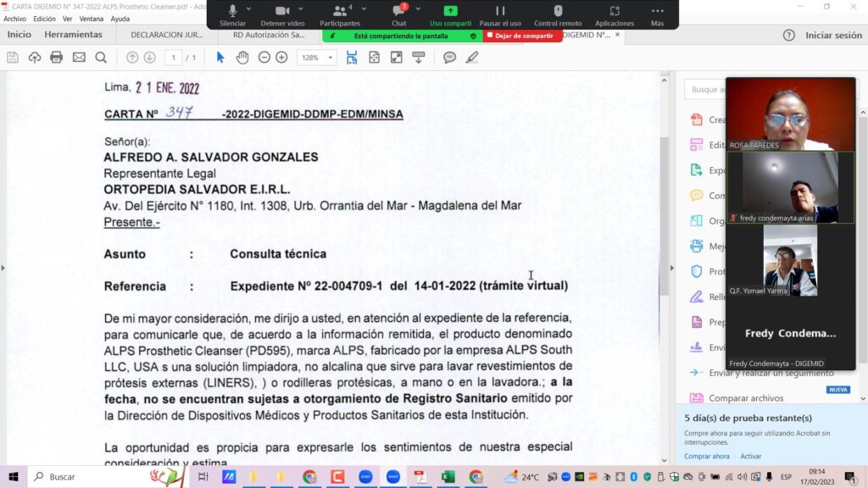This screenshot has height=488, width=868.
Task: Pause sharing with Pausar el uso
Action: click(x=500, y=15)
